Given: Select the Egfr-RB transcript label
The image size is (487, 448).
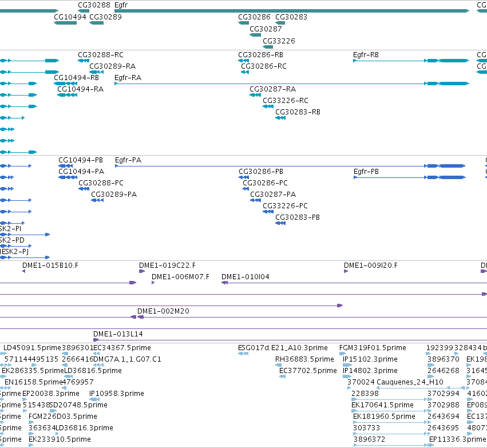Looking at the screenshot, I should point(366,55).
